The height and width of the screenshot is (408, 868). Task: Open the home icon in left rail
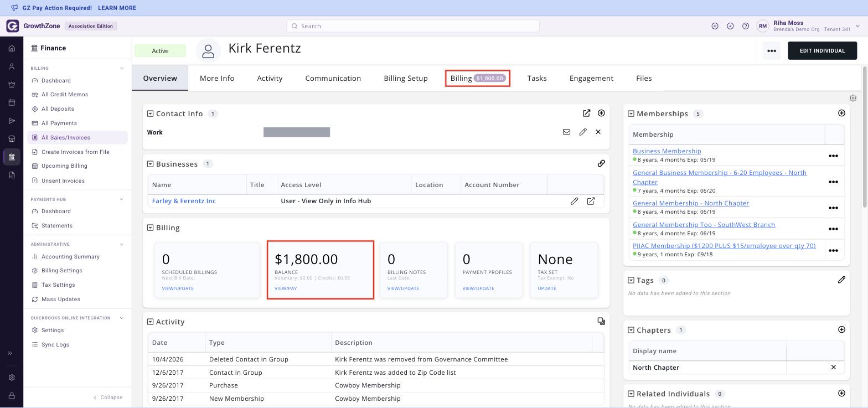(12, 48)
